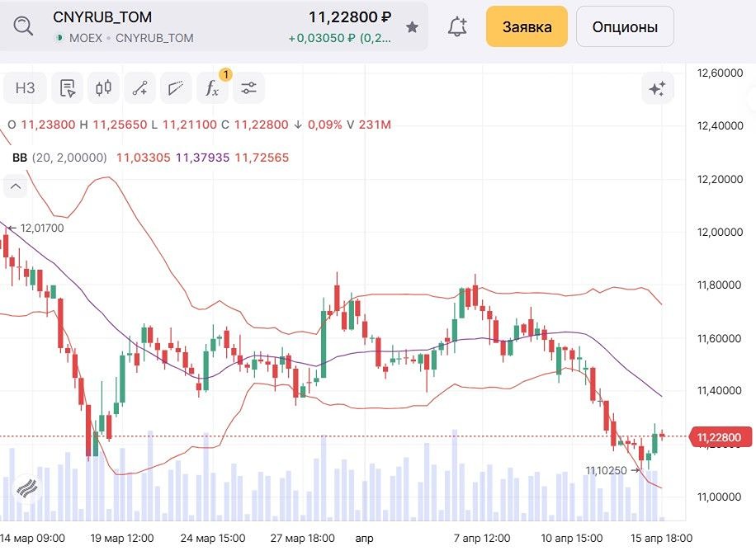This screenshot has height=551, width=756.
Task: Click the 27 мар 18:00 time axis label
Action: click(302, 538)
